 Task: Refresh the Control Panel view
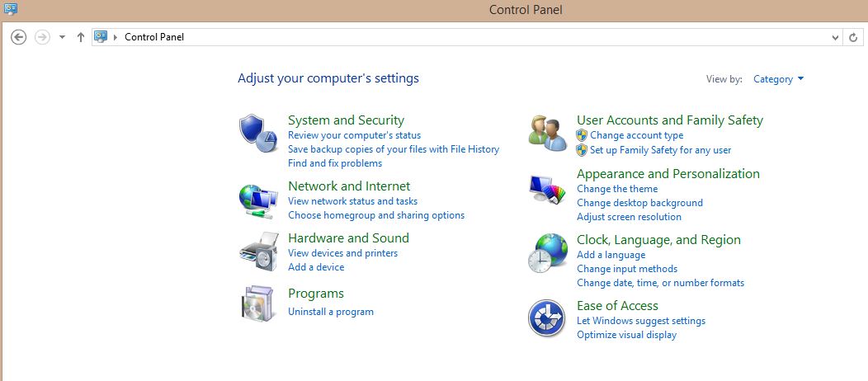[x=854, y=37]
